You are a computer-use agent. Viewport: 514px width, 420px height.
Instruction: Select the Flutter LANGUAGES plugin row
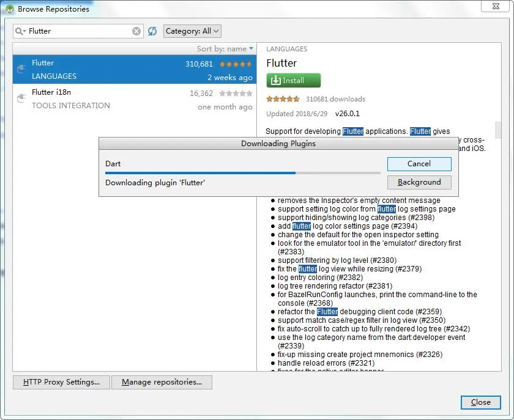click(x=135, y=70)
